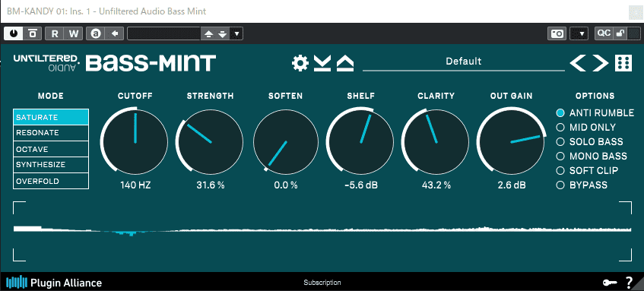Enable the BYPASS option

[560, 185]
